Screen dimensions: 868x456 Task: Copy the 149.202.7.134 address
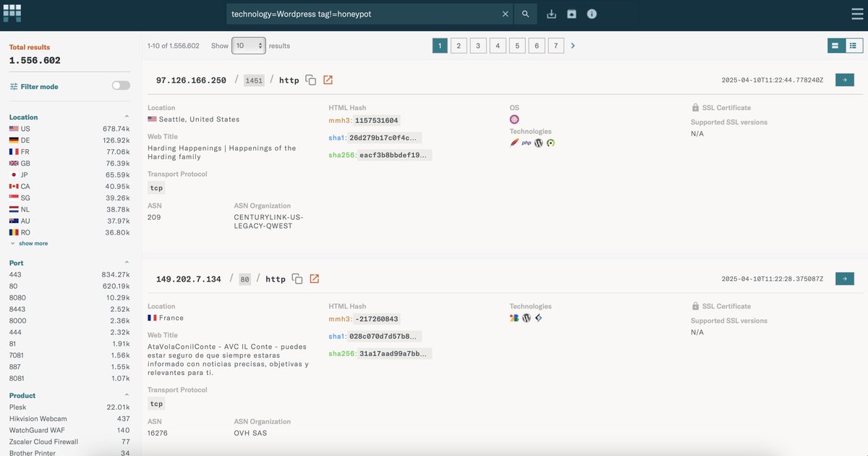tap(297, 279)
